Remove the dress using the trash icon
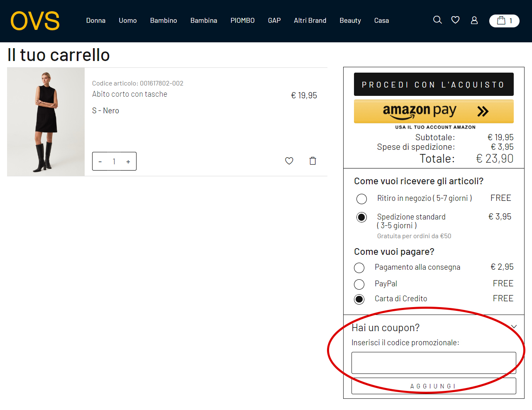Image resolution: width=532 pixels, height=410 pixels. click(x=312, y=161)
